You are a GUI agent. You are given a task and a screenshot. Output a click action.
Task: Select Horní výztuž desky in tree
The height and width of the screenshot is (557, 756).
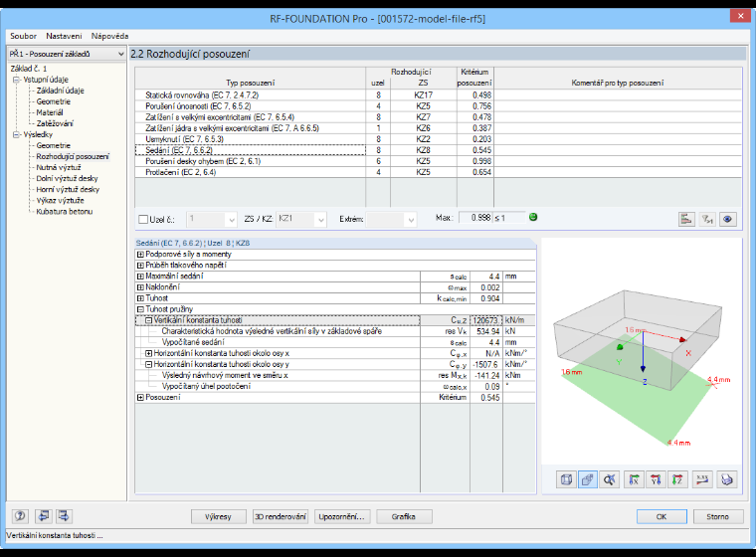point(68,190)
